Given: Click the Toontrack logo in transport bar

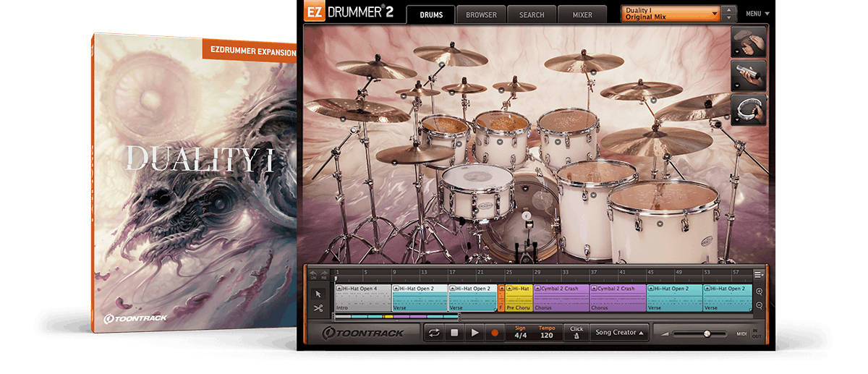Looking at the screenshot, I should coord(363,333).
